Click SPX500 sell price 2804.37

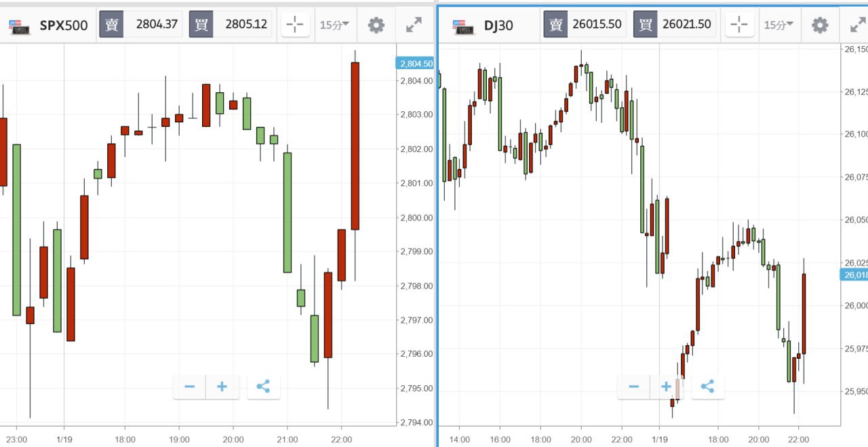coord(157,24)
